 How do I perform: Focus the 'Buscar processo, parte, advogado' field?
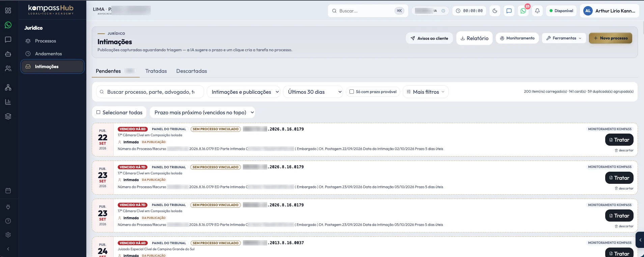[x=150, y=92]
